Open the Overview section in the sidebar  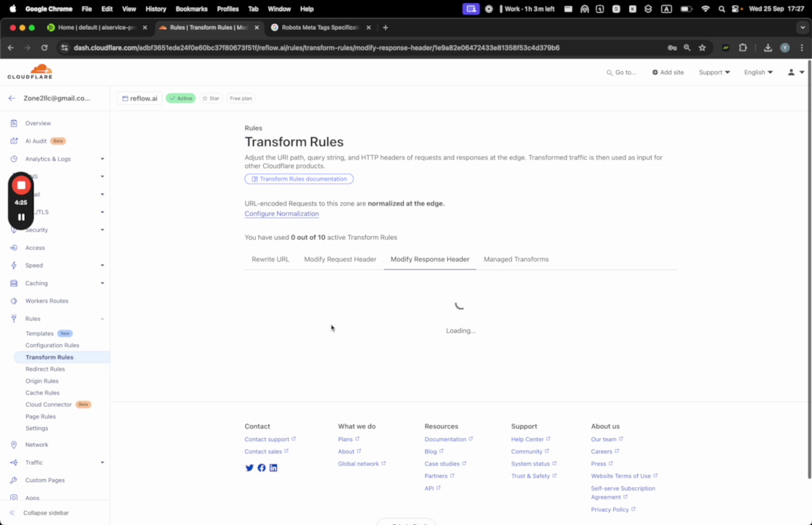38,123
